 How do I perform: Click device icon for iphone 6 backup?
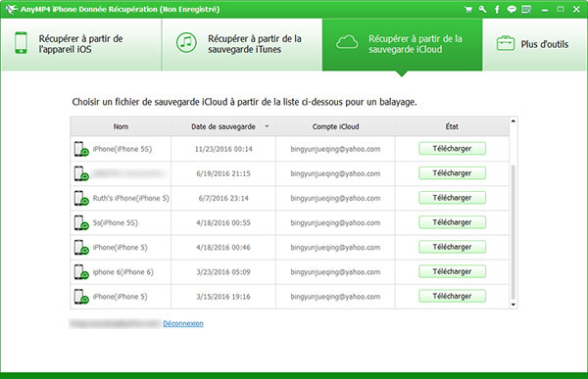81,272
